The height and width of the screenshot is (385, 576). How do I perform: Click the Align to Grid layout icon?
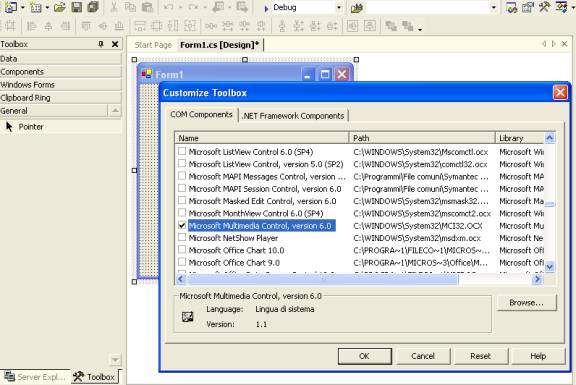[10, 26]
